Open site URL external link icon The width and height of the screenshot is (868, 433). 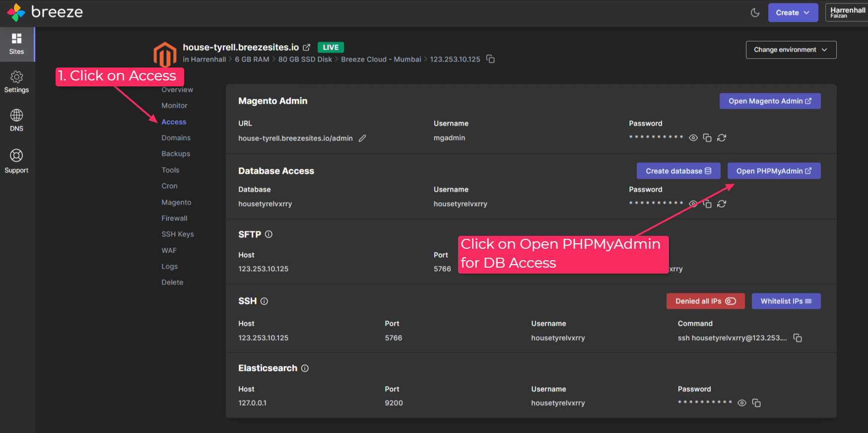click(x=307, y=47)
